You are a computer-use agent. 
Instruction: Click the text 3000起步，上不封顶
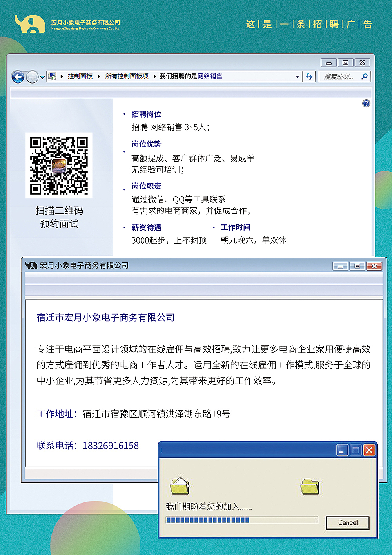(x=169, y=240)
